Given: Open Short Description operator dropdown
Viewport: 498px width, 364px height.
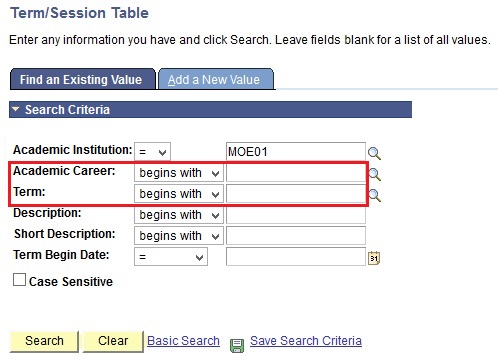Looking at the screenshot, I should pyautogui.click(x=179, y=236).
